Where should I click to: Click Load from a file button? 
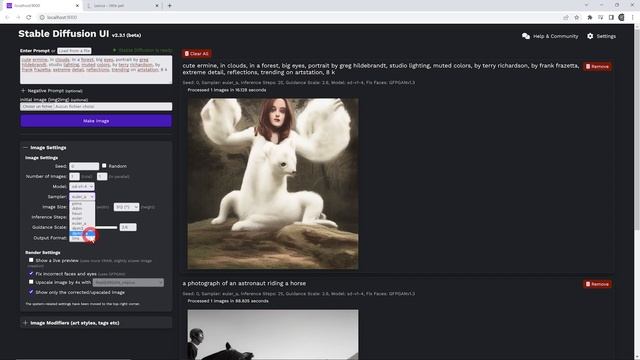74,51
